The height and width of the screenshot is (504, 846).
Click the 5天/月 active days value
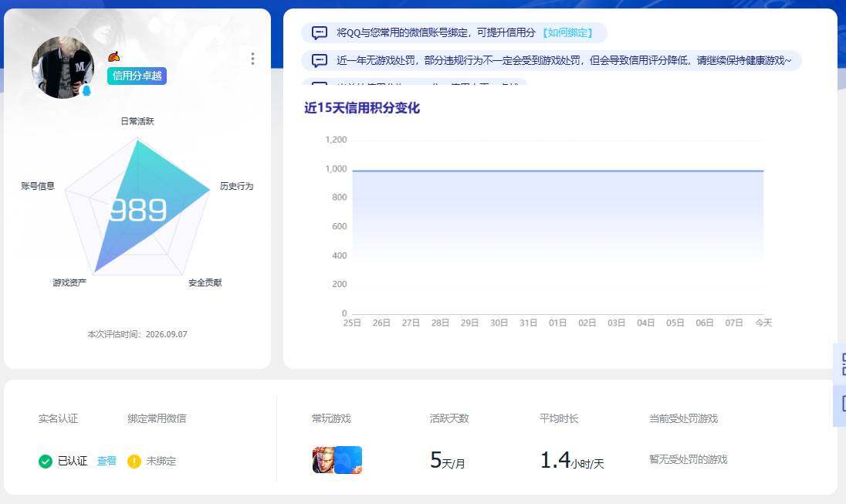[447, 460]
